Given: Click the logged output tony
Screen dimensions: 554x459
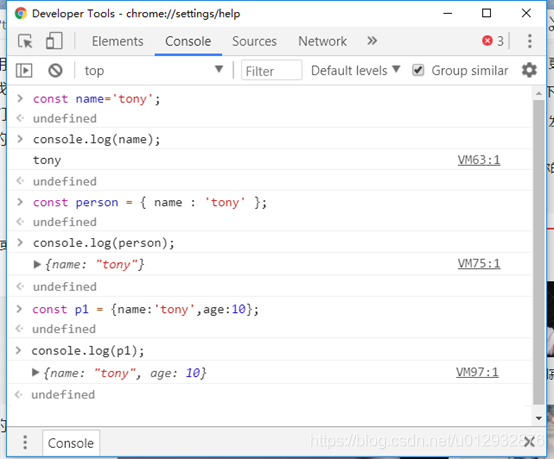Looking at the screenshot, I should coord(47,160).
